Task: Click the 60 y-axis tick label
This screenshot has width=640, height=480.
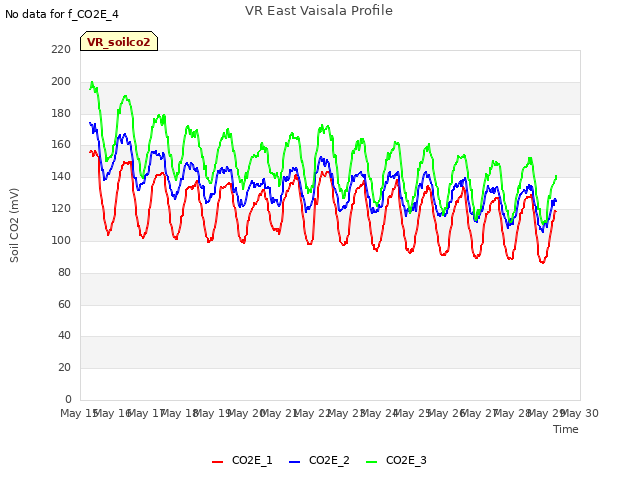Action: click(64, 304)
